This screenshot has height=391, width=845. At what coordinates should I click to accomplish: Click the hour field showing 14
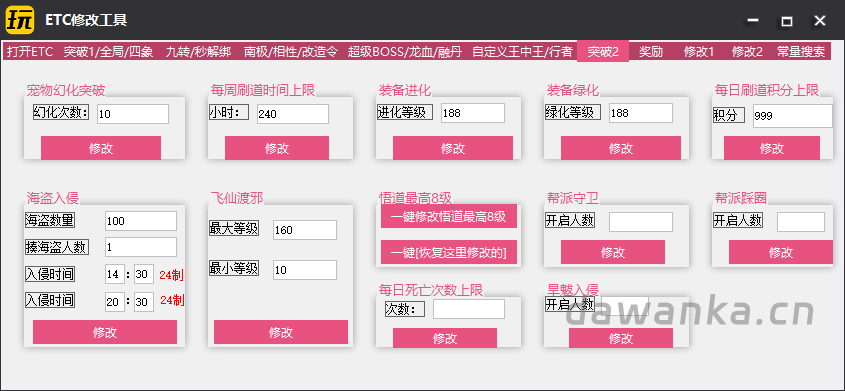point(115,275)
